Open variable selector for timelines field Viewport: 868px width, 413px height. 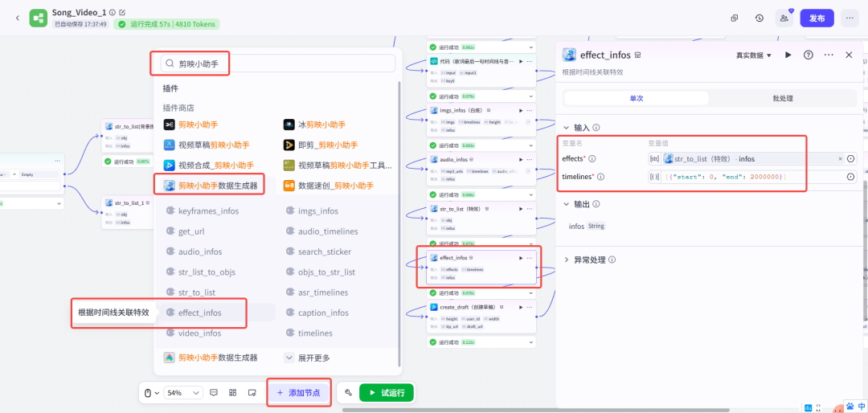pyautogui.click(x=851, y=177)
